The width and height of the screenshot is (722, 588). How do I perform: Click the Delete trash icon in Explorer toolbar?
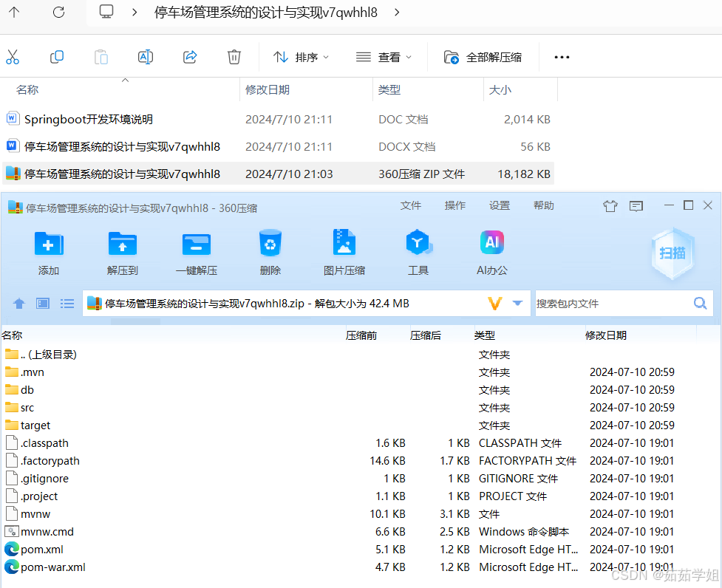[234, 57]
